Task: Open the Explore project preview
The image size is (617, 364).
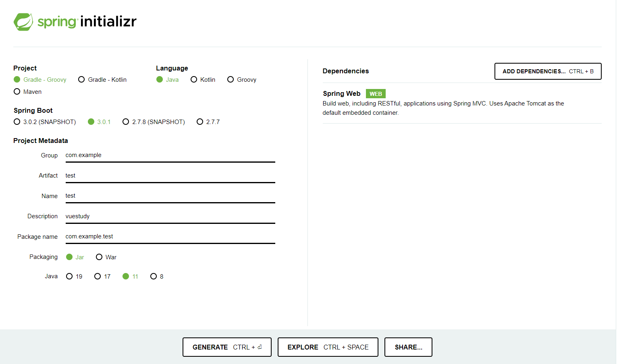Action: [x=328, y=347]
